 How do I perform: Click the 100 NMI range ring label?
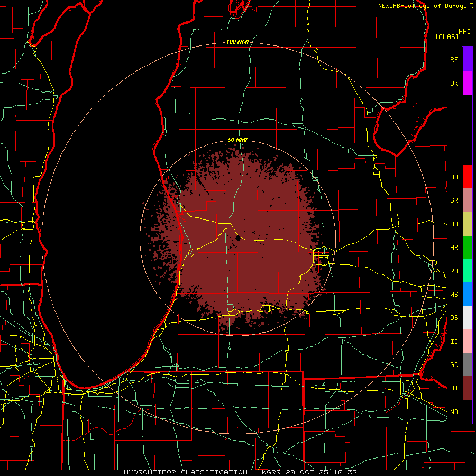coord(237,42)
